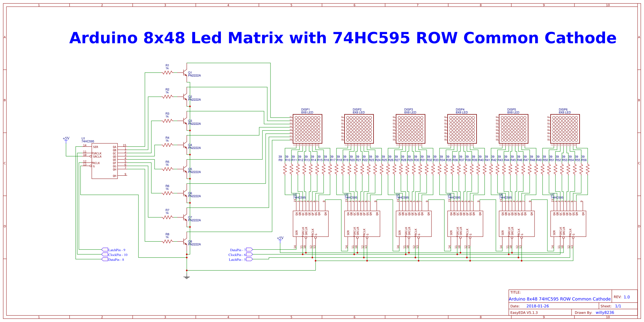Click the author name willy8236
644x322 pixels.
click(605, 312)
